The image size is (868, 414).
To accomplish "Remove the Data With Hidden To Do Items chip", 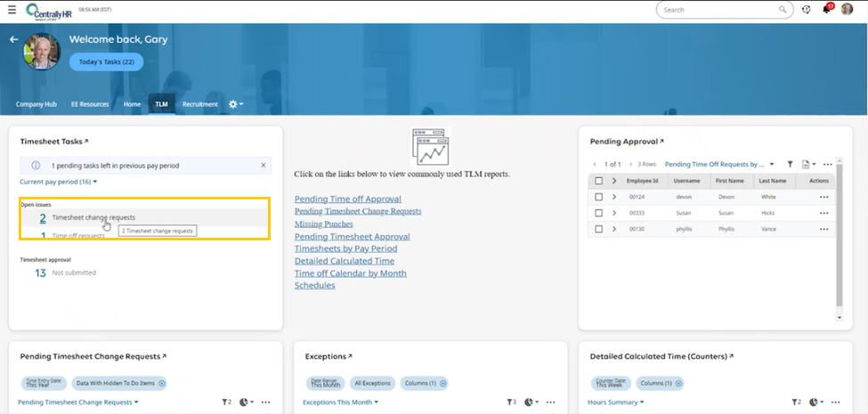I will click(162, 383).
